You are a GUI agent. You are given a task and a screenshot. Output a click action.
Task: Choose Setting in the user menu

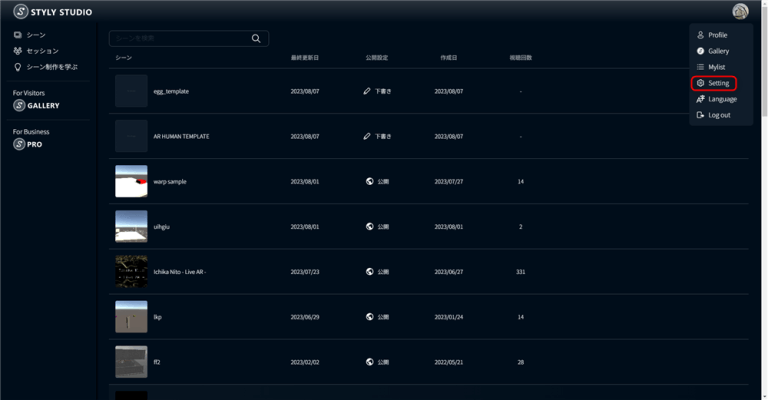point(716,83)
